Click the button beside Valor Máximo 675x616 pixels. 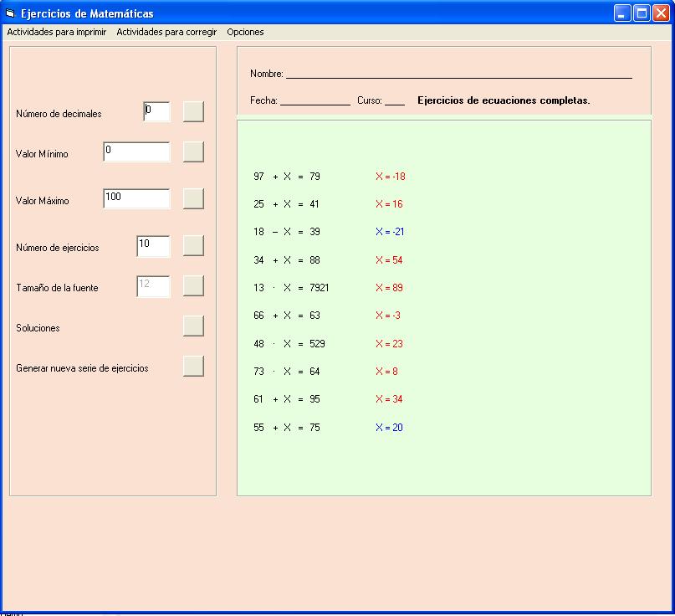[193, 198]
